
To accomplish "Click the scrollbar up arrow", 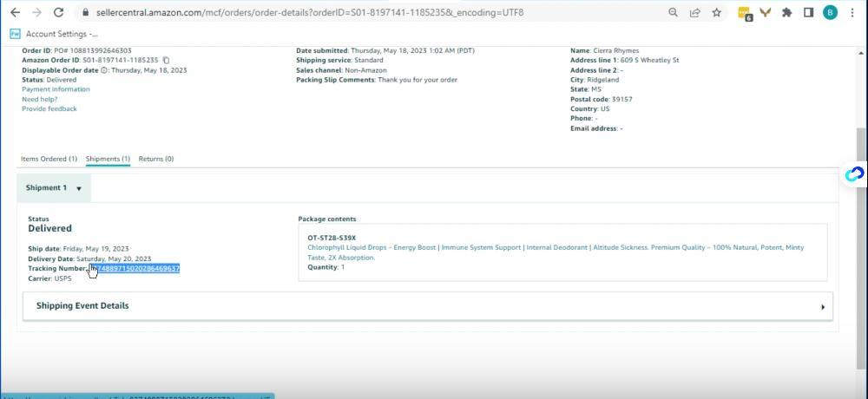I will click(x=859, y=53).
